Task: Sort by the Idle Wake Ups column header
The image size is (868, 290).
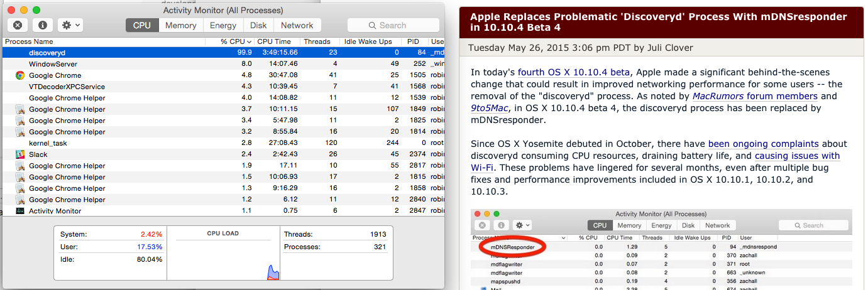Action: (368, 42)
